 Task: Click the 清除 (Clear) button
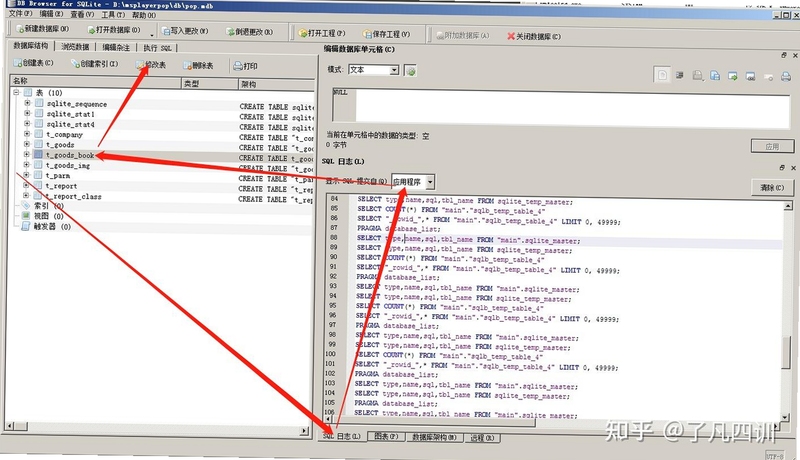(771, 188)
